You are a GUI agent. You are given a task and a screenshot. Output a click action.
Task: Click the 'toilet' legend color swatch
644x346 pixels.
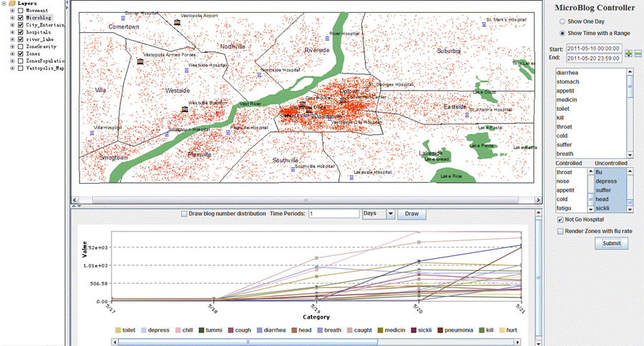[x=118, y=330]
